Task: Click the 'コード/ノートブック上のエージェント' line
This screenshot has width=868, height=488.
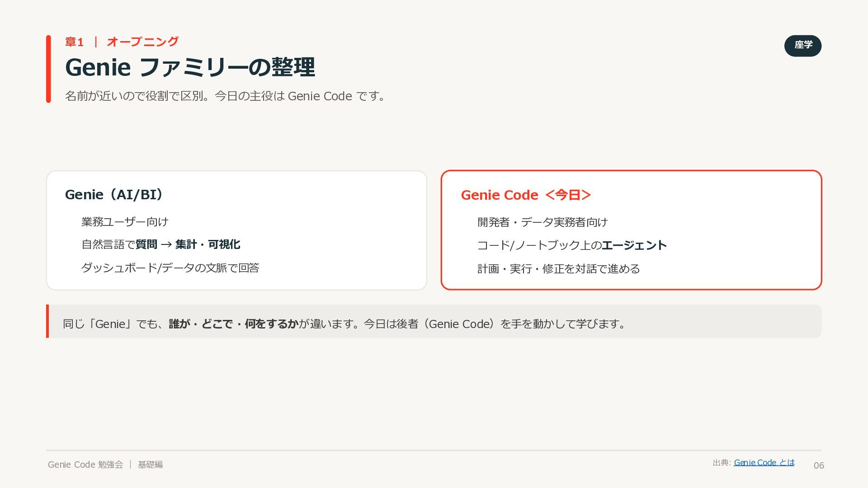Action: pyautogui.click(x=572, y=245)
